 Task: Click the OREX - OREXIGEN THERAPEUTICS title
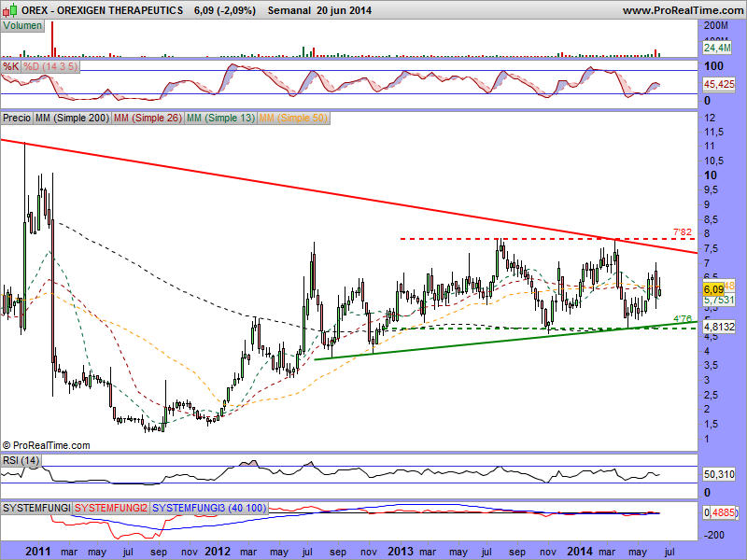102,10
